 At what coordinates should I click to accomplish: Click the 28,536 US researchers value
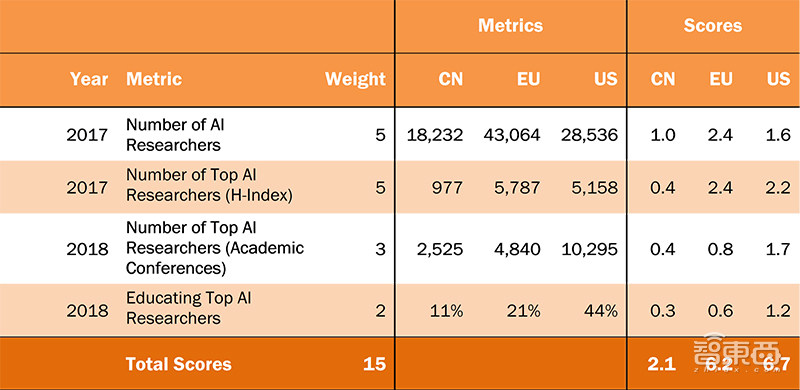589,135
